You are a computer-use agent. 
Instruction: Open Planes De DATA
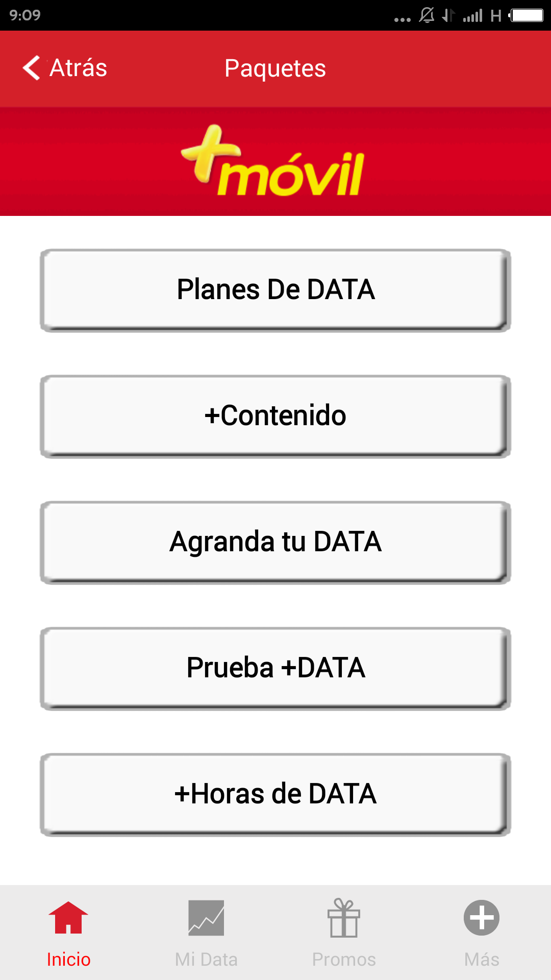tap(275, 290)
